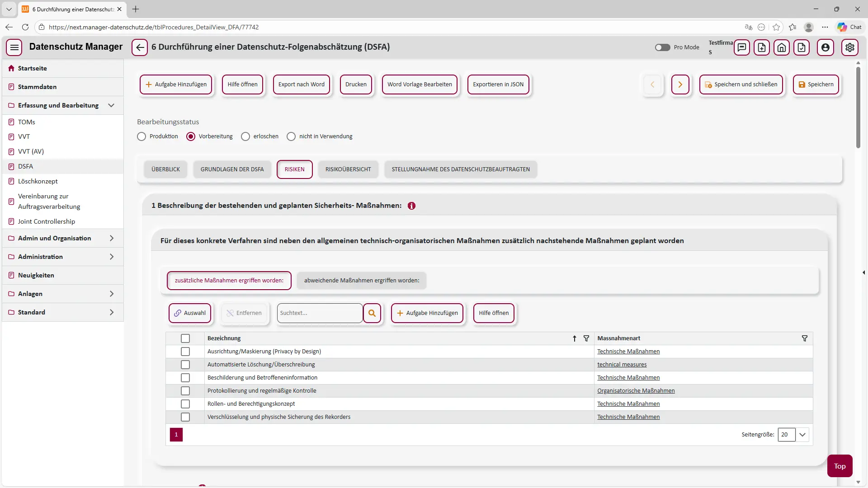The image size is (868, 488).
Task: Open the user account icon in the header
Action: (x=826, y=47)
